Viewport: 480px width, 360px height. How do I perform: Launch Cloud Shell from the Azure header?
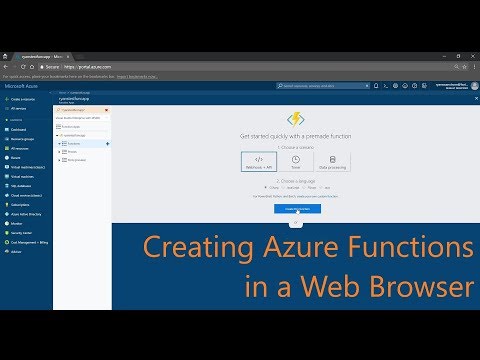tap(386, 86)
